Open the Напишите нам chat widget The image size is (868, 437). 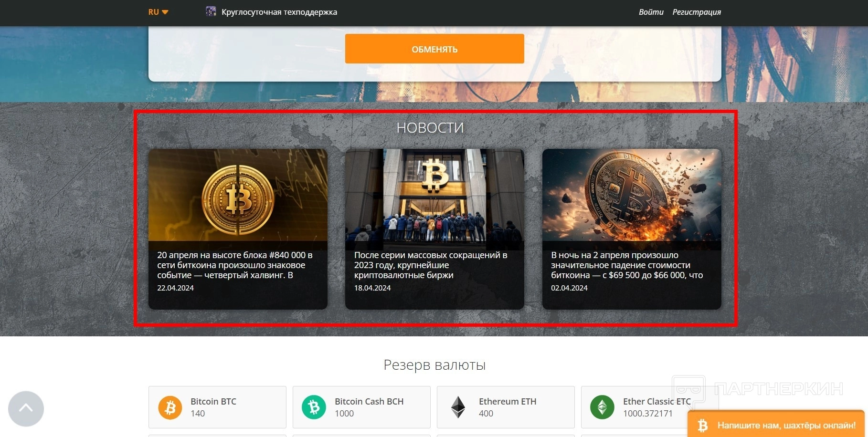tap(776, 425)
